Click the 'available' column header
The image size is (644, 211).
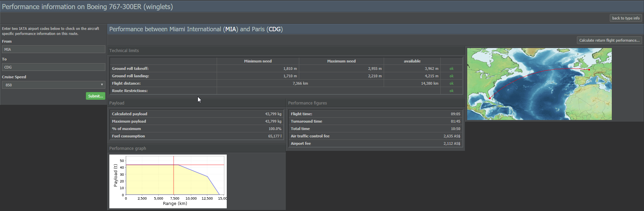click(x=412, y=61)
